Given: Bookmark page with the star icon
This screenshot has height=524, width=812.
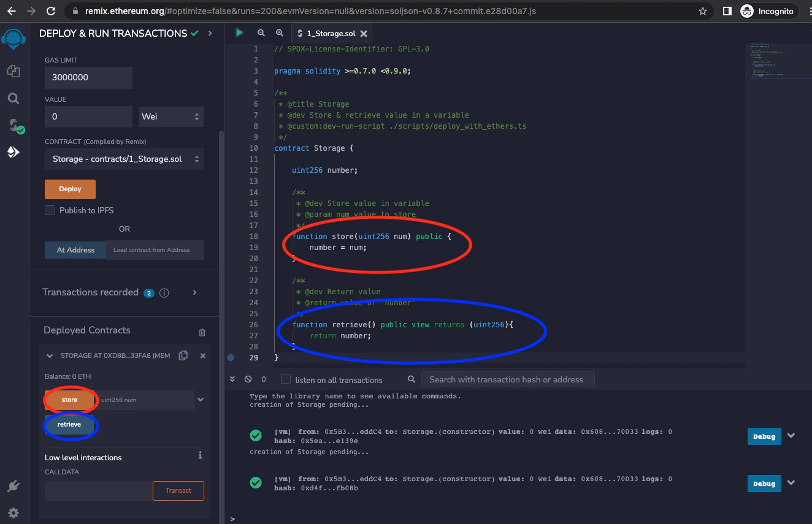Looking at the screenshot, I should click(x=703, y=11).
